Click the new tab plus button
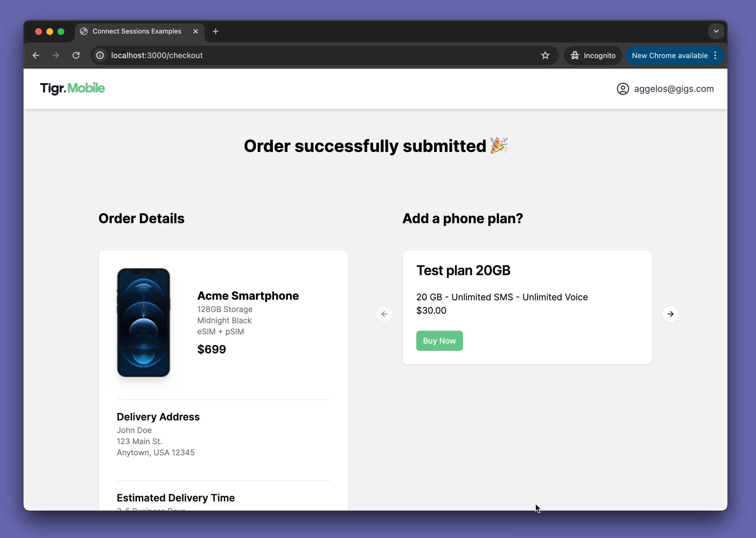Viewport: 756px width, 538px height. 215,31
